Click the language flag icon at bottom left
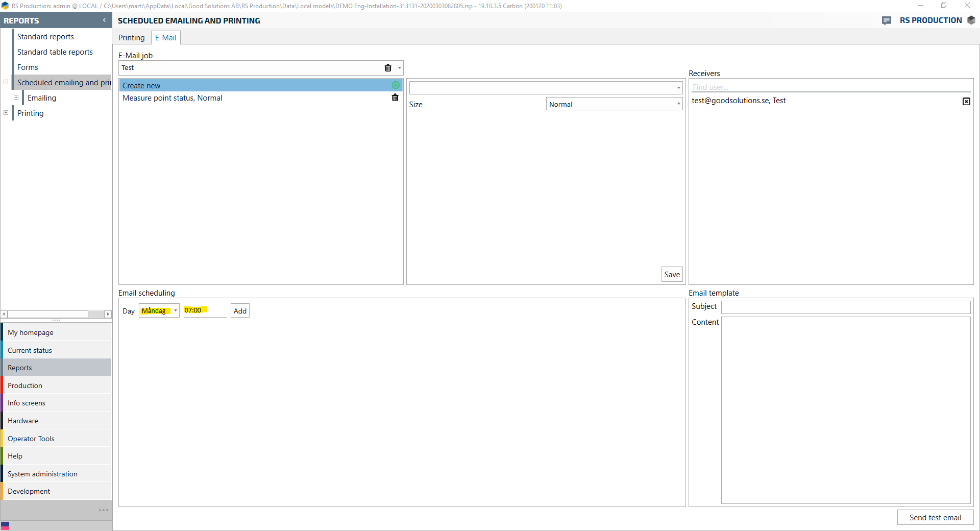 (x=5, y=525)
